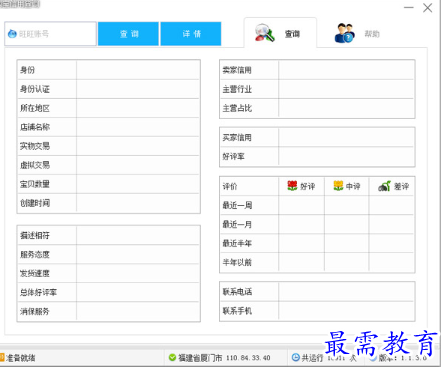Close the window
The width and height of the screenshot is (446, 375).
427,8
